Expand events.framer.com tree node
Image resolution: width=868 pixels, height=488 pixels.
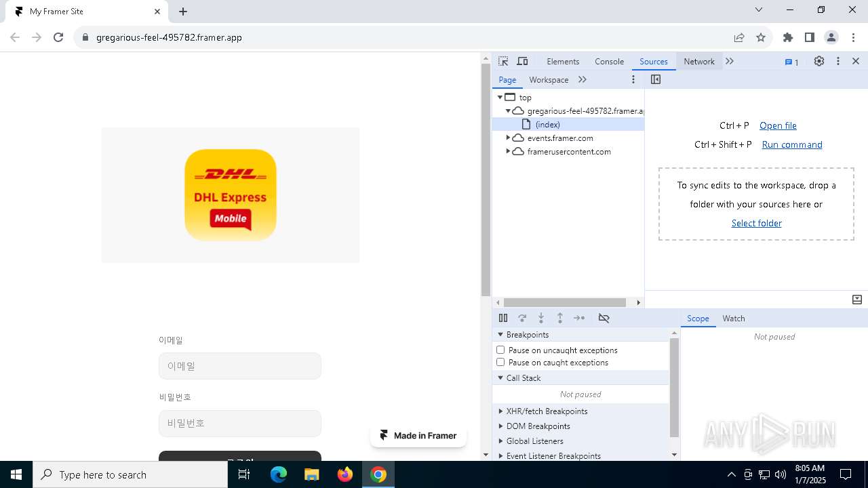coord(508,138)
